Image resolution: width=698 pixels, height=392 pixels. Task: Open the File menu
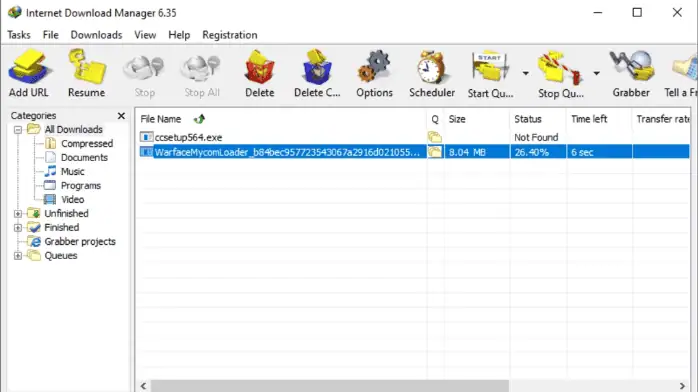click(x=51, y=35)
